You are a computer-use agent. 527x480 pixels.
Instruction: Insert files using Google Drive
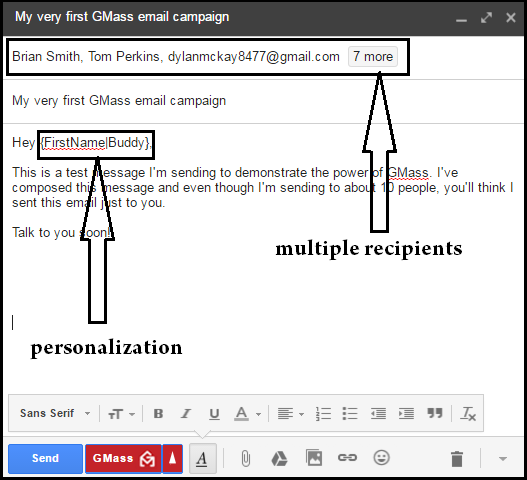click(279, 458)
